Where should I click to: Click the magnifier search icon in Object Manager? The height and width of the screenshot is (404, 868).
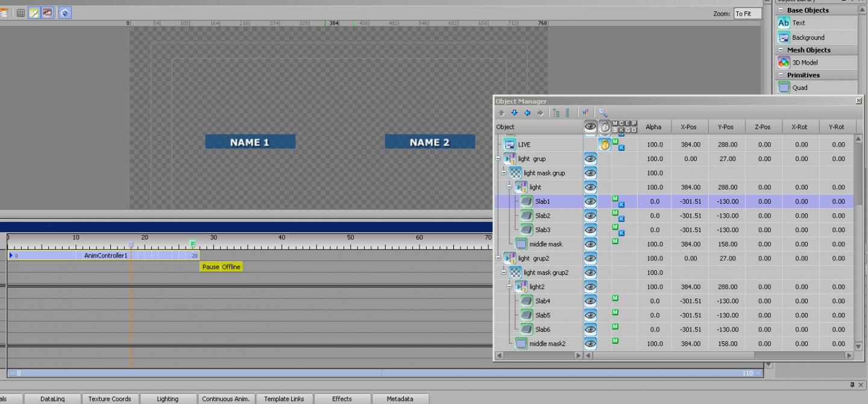click(x=603, y=113)
